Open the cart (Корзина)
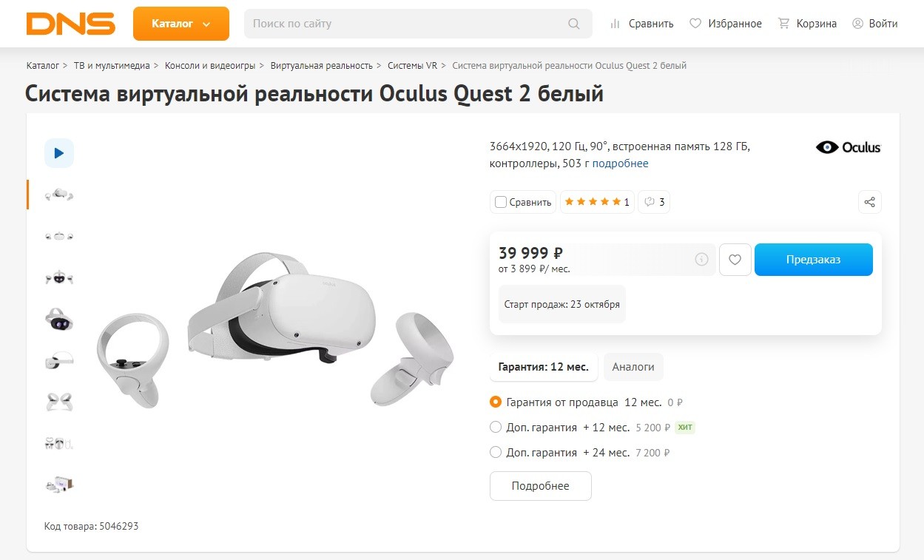Viewport: 924px width, 560px height. pos(807,24)
